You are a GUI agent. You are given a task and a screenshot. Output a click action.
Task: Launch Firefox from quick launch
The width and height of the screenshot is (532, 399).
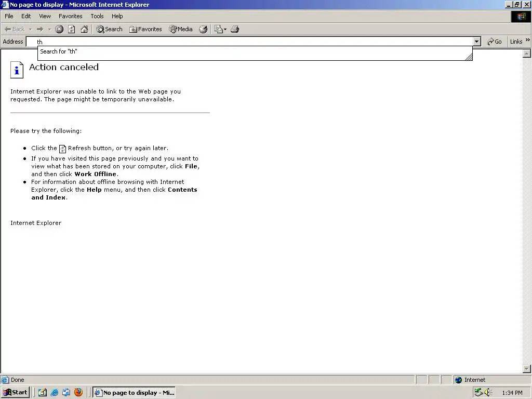pyautogui.click(x=78, y=392)
